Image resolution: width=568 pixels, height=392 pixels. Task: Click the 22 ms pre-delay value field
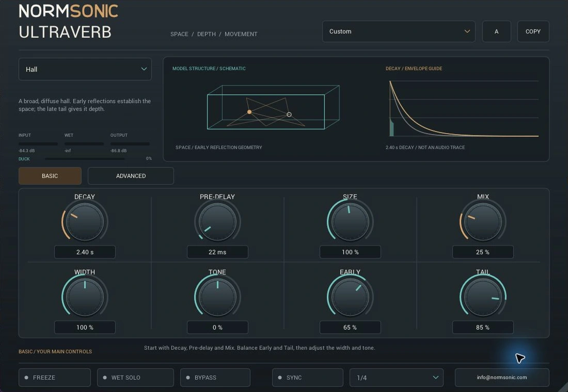point(217,252)
